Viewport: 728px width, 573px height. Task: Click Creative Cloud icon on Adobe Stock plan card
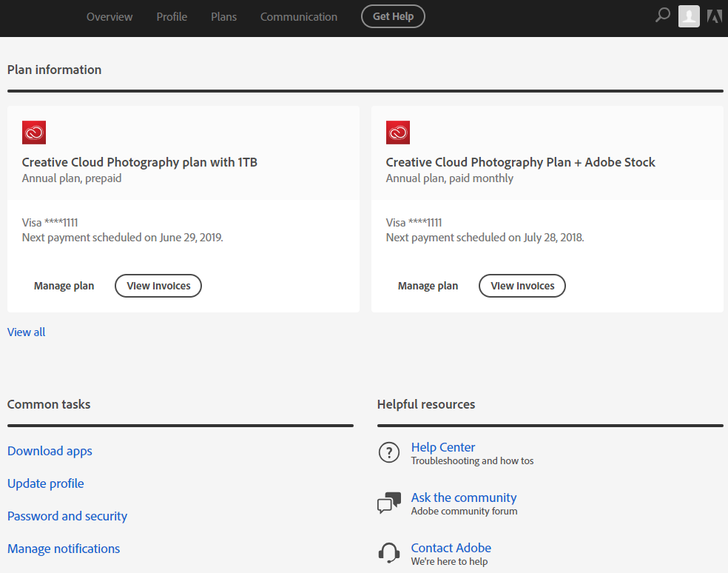[398, 133]
